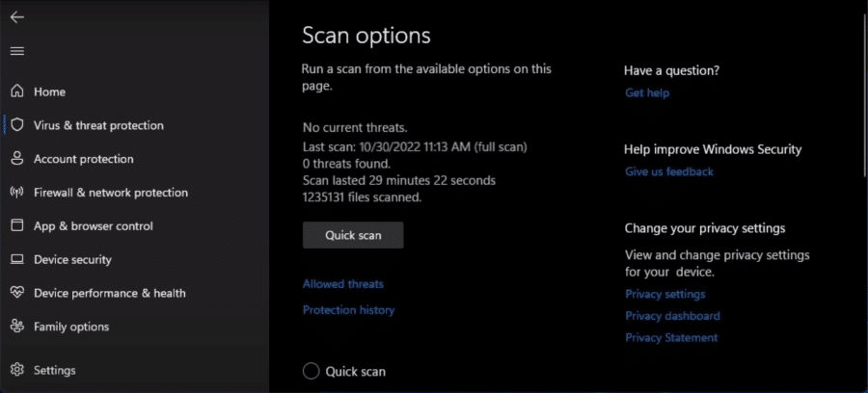Click the back arrow icon
Viewport: 868px width, 393px height.
17,17
